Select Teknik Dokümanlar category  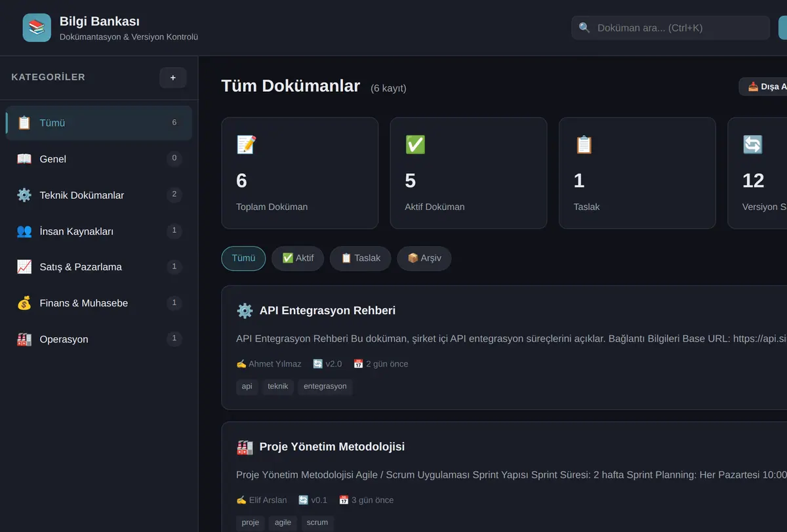point(99,195)
